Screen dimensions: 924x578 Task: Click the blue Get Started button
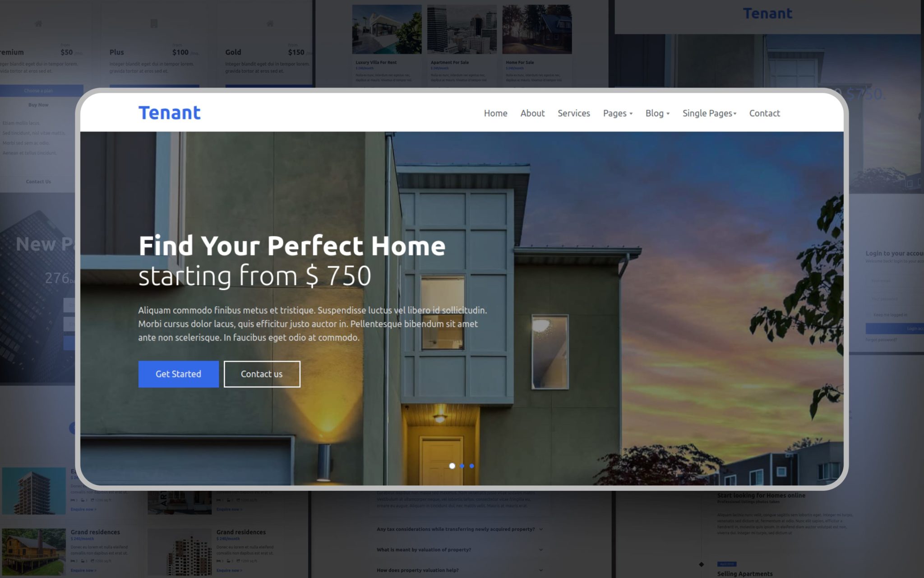[178, 374]
